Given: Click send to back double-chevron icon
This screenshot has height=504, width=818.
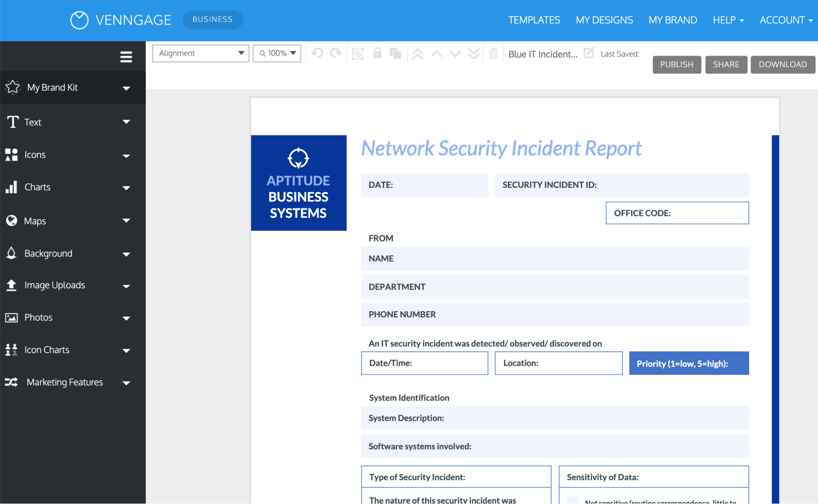Looking at the screenshot, I should (x=473, y=54).
